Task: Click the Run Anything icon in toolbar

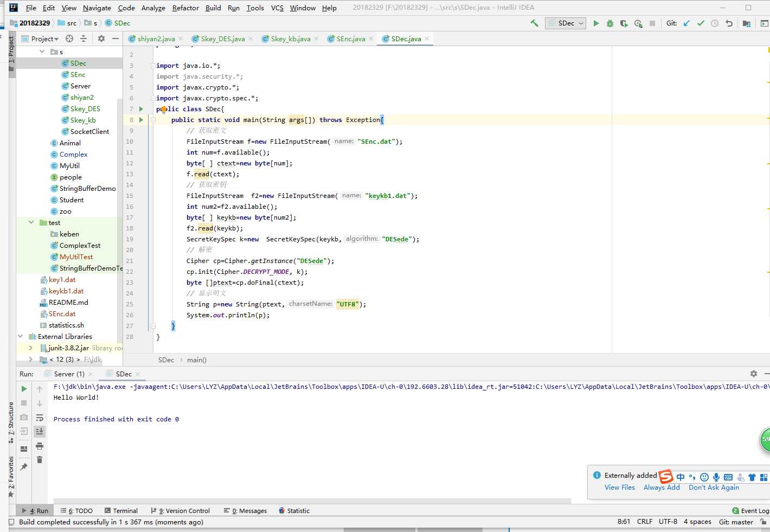Action: click(764, 23)
